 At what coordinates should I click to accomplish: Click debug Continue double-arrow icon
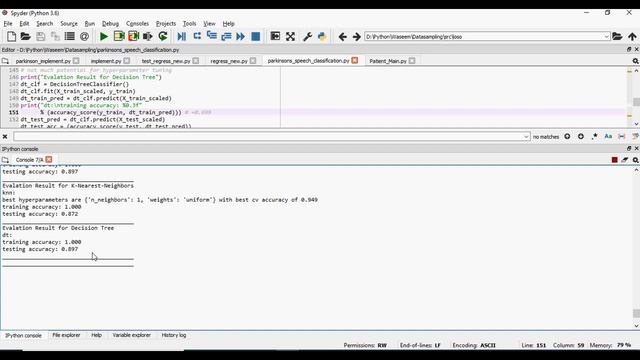pos(240,36)
